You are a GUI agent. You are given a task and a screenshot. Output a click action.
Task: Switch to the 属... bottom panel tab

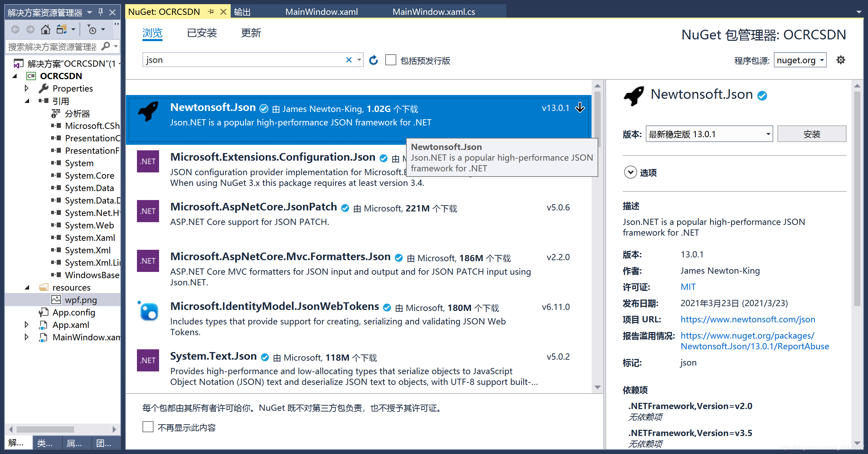pyautogui.click(x=77, y=443)
